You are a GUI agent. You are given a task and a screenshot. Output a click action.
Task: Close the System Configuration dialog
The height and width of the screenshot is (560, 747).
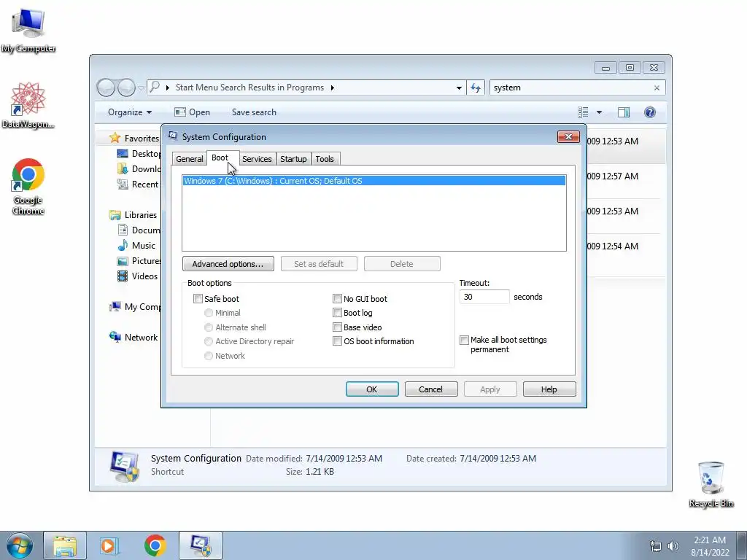click(x=568, y=136)
